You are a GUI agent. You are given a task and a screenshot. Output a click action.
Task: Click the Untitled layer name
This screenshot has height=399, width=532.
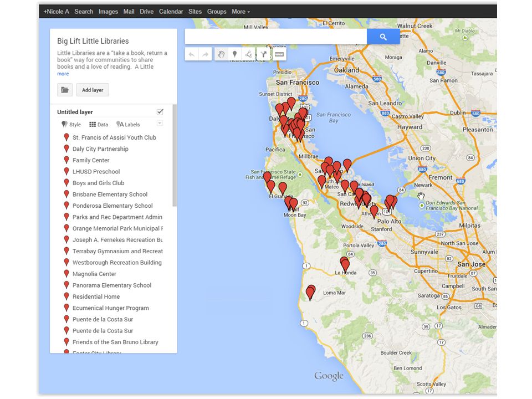click(x=75, y=112)
